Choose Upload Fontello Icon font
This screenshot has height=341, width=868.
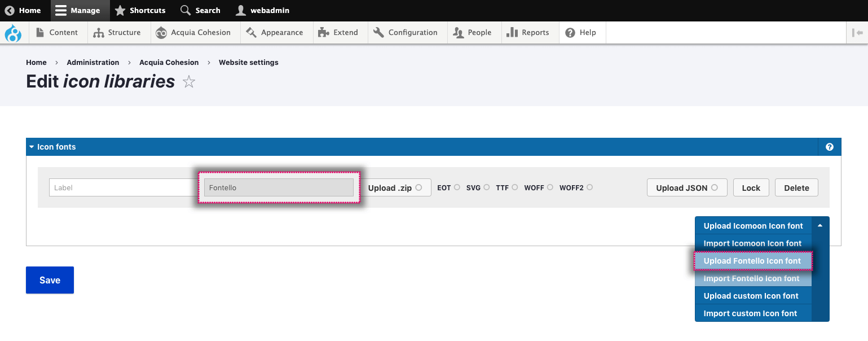(753, 261)
